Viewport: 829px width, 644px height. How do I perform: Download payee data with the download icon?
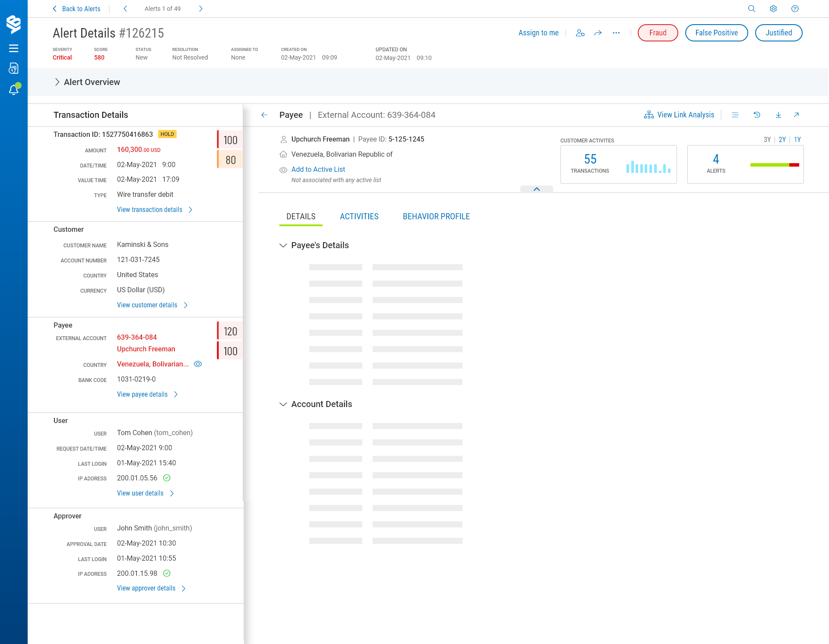coord(778,115)
